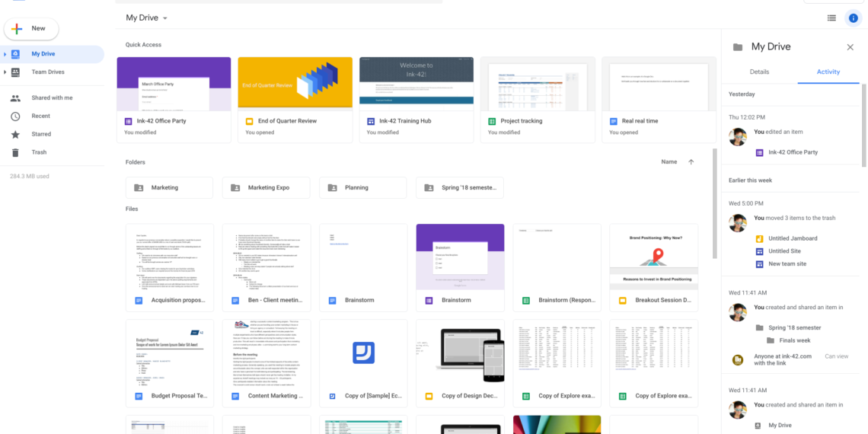
Task: Open Real real time quick access card
Action: pyautogui.click(x=659, y=101)
